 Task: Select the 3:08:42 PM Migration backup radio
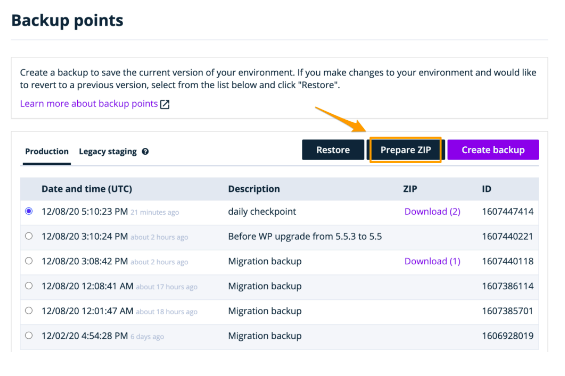pyautogui.click(x=29, y=261)
